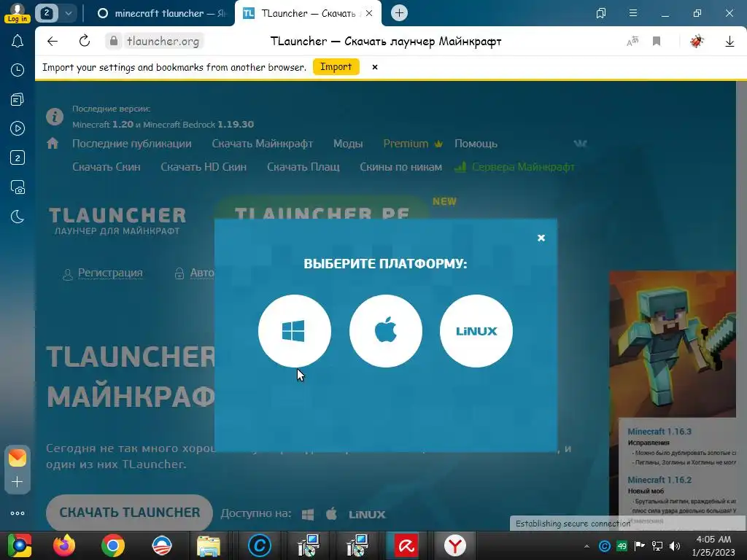Open notifications bell in browser sidebar

[x=18, y=42]
